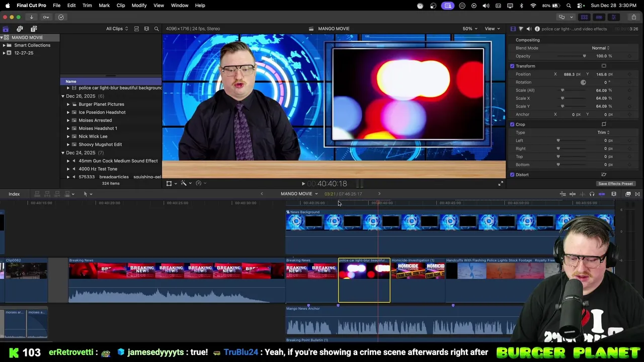Open the Edit menu

coord(71,5)
